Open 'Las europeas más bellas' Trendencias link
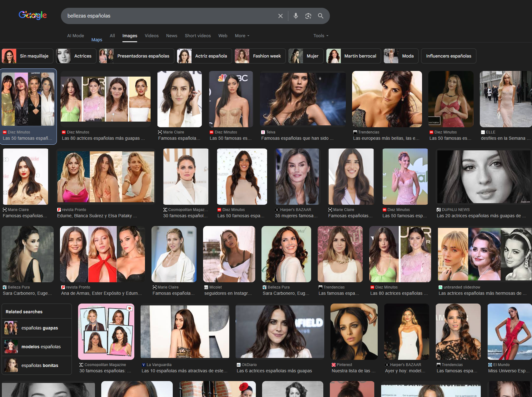Image resolution: width=532 pixels, height=397 pixels. [x=386, y=138]
